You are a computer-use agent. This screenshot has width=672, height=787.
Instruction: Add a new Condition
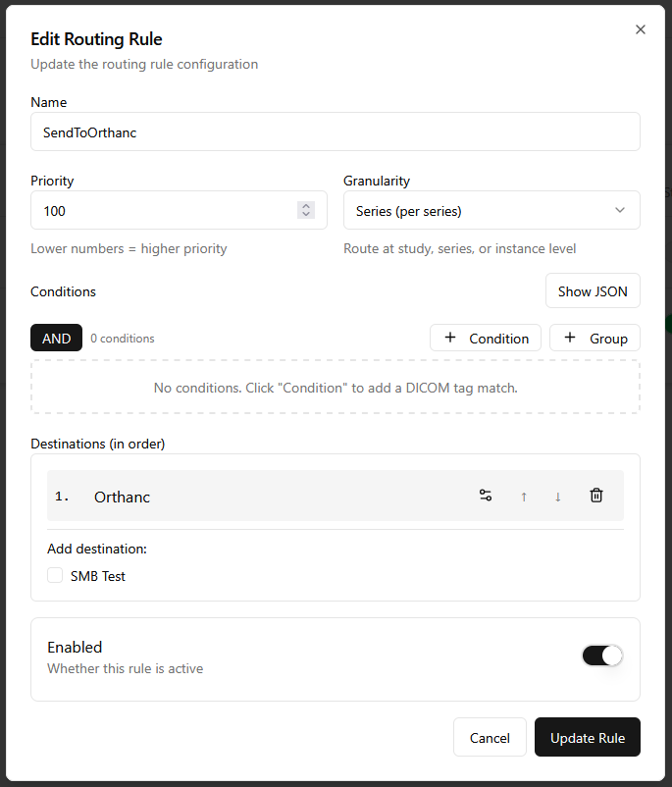coord(485,338)
